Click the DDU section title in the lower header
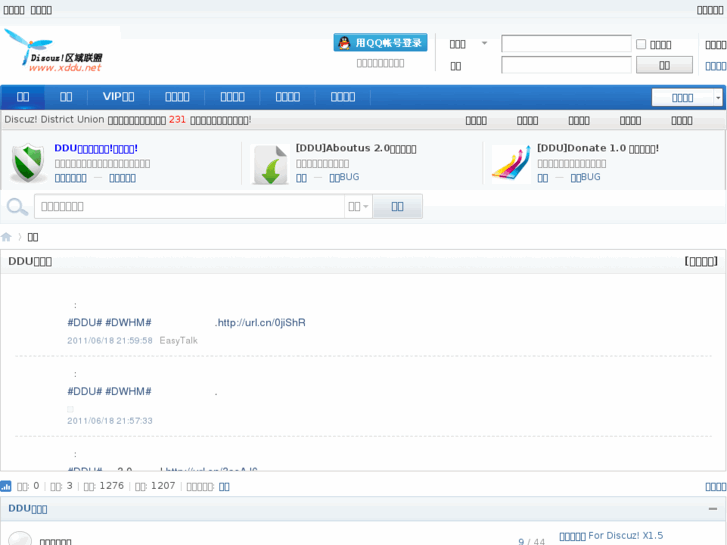Screen dimensions: 727x545 click(28, 508)
